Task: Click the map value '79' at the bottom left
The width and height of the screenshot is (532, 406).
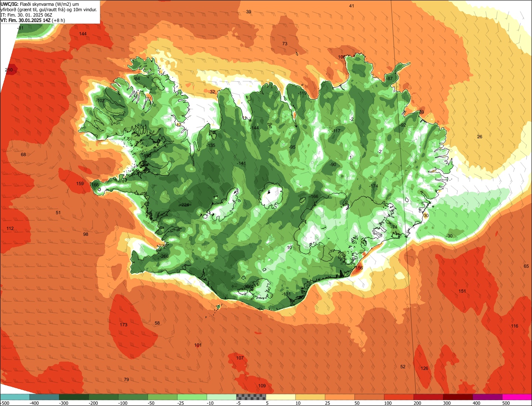Action: click(x=126, y=379)
